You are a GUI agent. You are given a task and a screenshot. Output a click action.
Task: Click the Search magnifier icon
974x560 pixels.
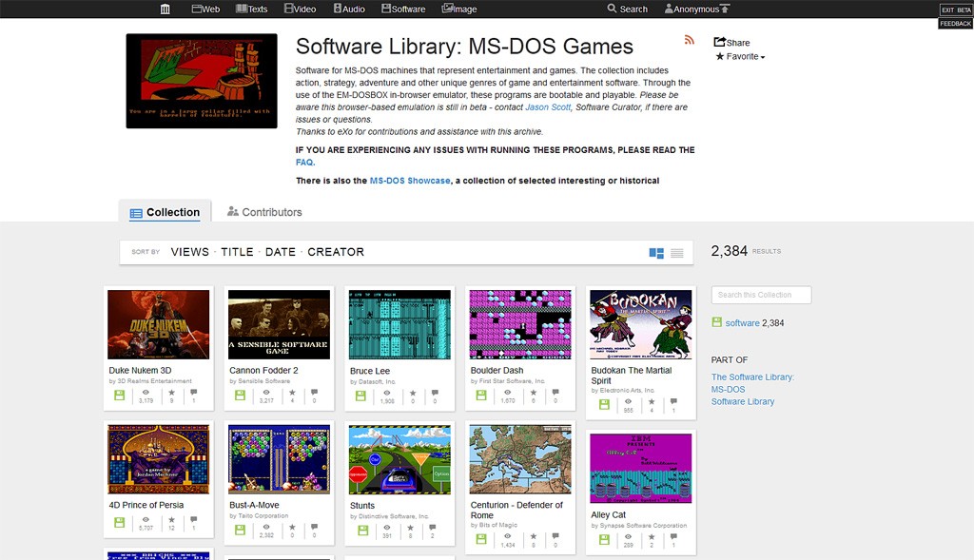(612, 9)
